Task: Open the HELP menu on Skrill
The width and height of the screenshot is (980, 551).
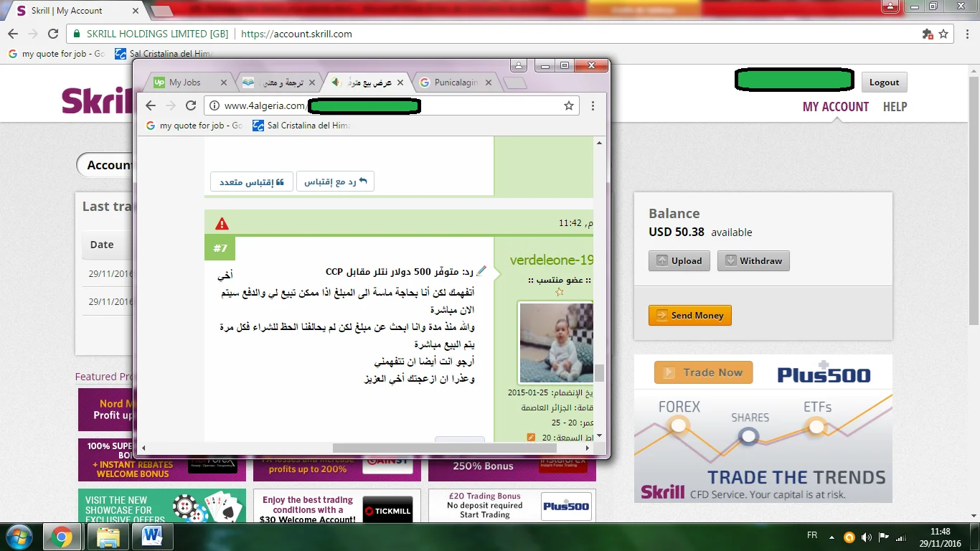Action: pos(895,107)
